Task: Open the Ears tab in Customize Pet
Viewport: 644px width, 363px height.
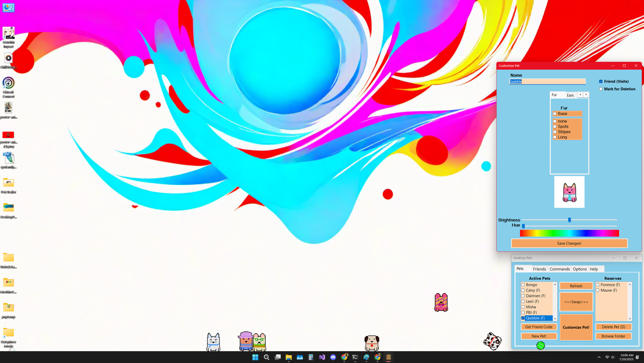Action: [x=570, y=95]
